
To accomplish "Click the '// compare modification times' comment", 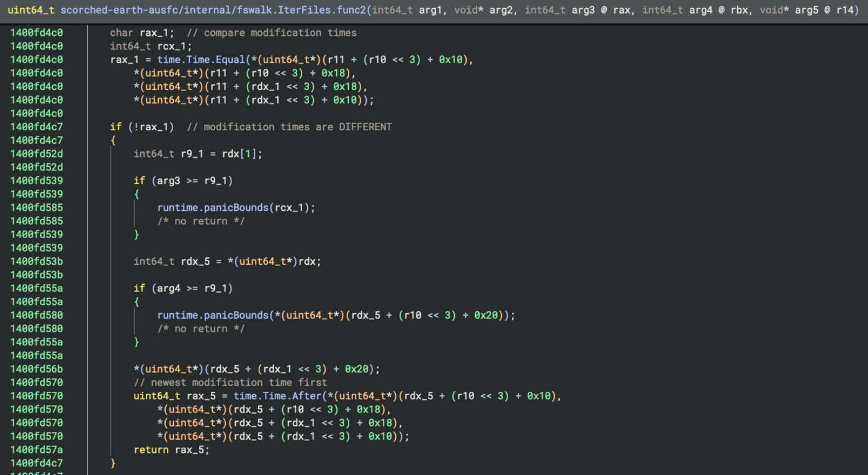I will 272,33.
